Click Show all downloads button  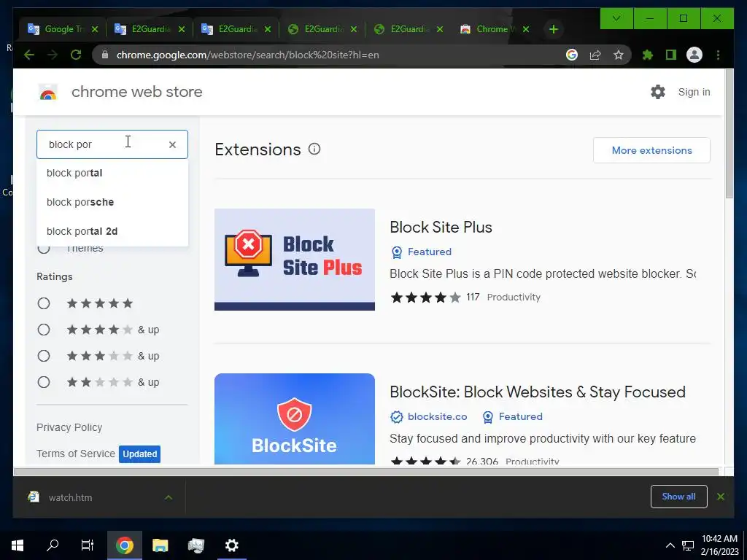pyautogui.click(x=678, y=497)
